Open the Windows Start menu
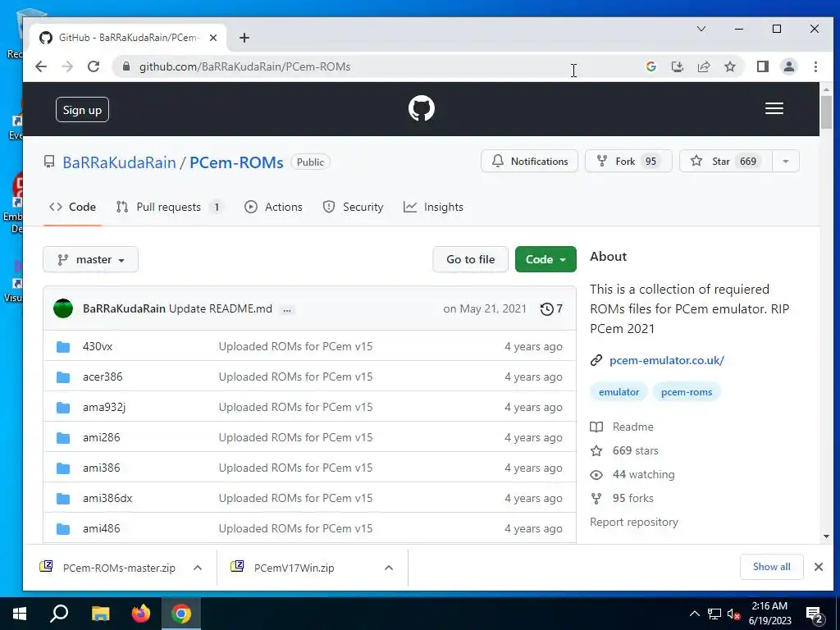Viewport: 840px width, 630px height. 20,614
